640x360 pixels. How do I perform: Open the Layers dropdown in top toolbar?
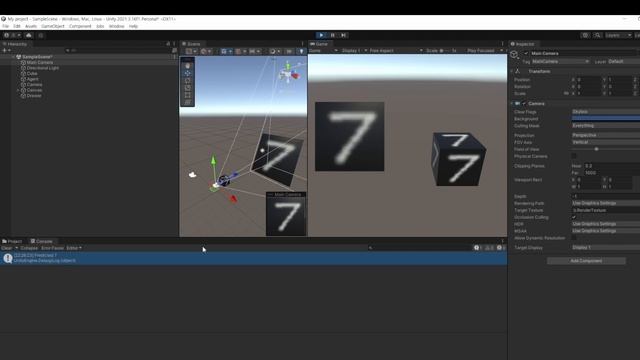(618, 36)
